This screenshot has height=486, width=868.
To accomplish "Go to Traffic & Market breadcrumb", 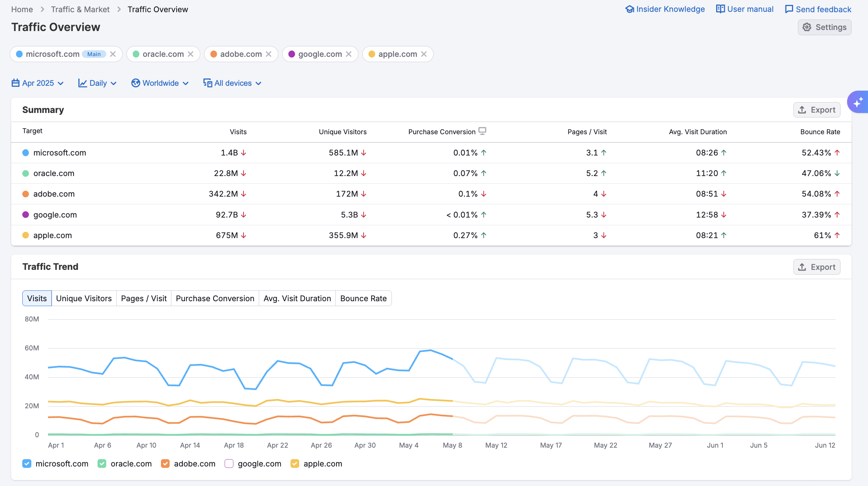I will pos(80,9).
